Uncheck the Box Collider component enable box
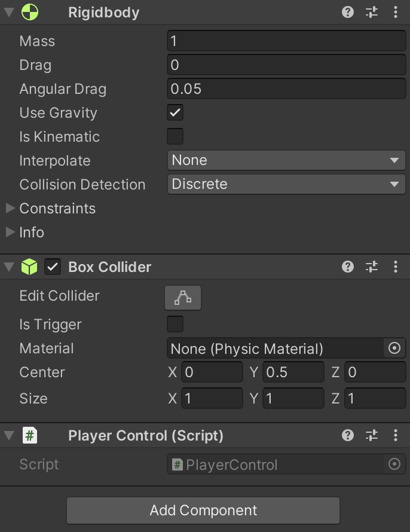 point(53,267)
